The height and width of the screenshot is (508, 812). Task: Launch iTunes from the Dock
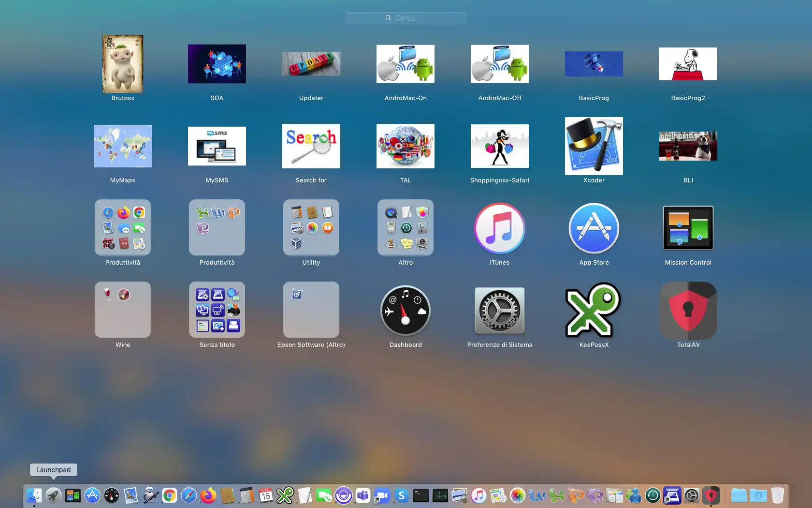[479, 495]
